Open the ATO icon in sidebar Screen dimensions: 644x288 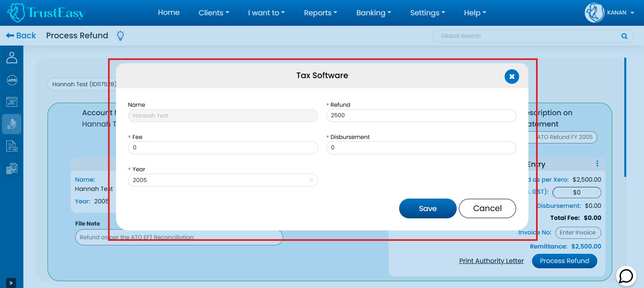coord(12,80)
